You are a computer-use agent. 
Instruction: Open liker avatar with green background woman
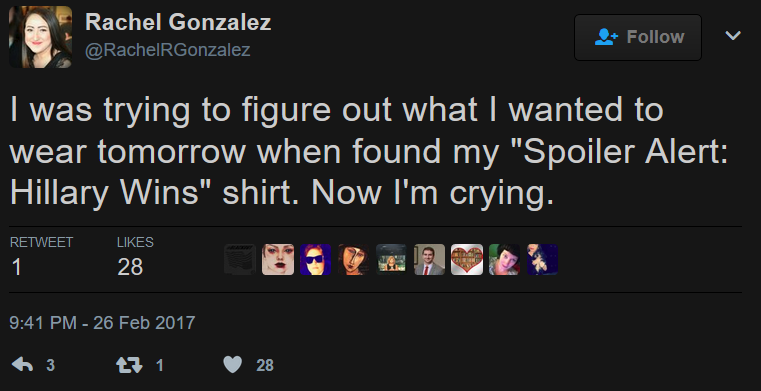pyautogui.click(x=505, y=260)
